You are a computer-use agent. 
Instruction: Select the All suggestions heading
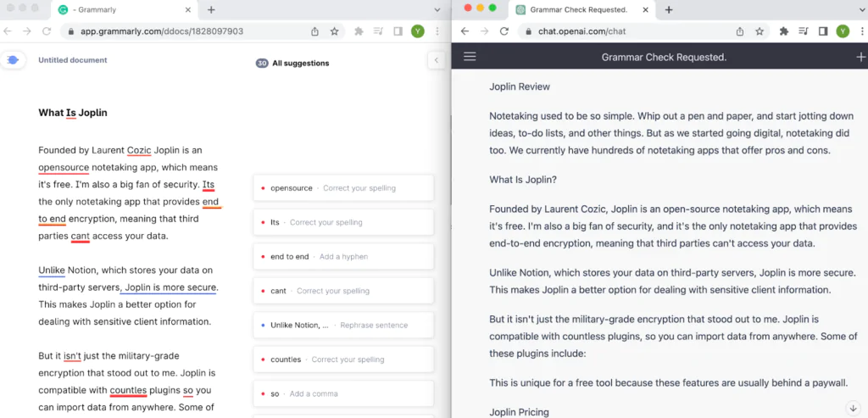click(301, 63)
